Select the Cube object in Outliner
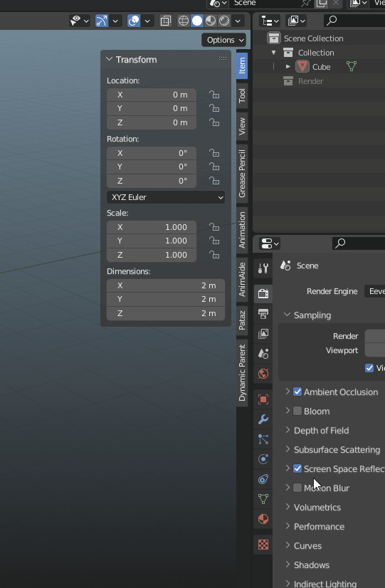This screenshot has height=588, width=385. coord(321,67)
